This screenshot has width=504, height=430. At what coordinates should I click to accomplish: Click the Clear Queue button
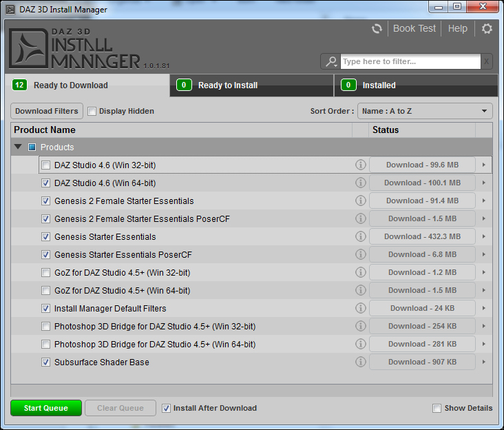coord(120,408)
